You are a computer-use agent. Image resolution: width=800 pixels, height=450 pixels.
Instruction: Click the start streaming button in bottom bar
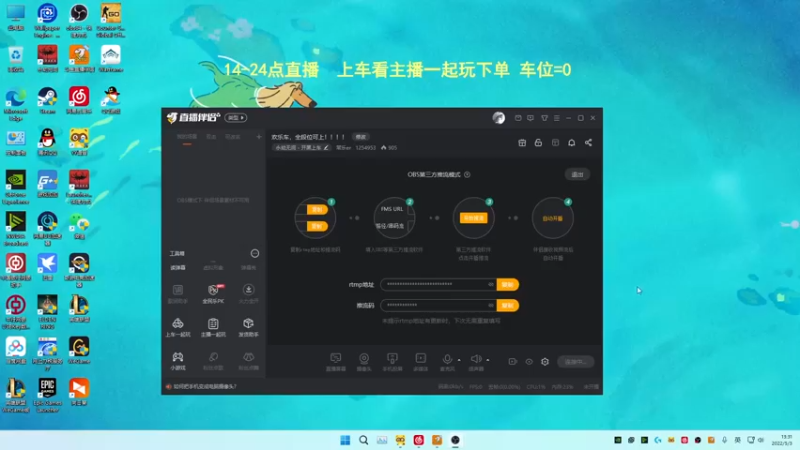coord(576,362)
